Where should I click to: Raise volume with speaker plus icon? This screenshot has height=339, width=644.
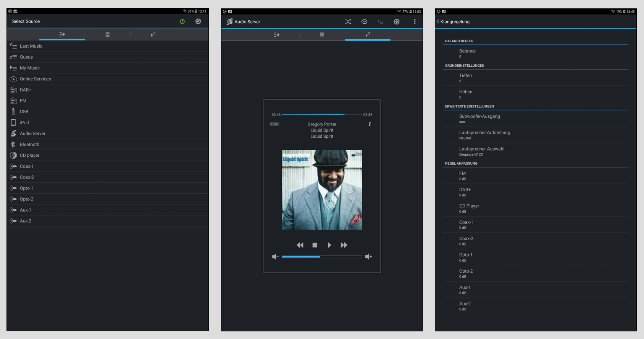click(x=368, y=257)
